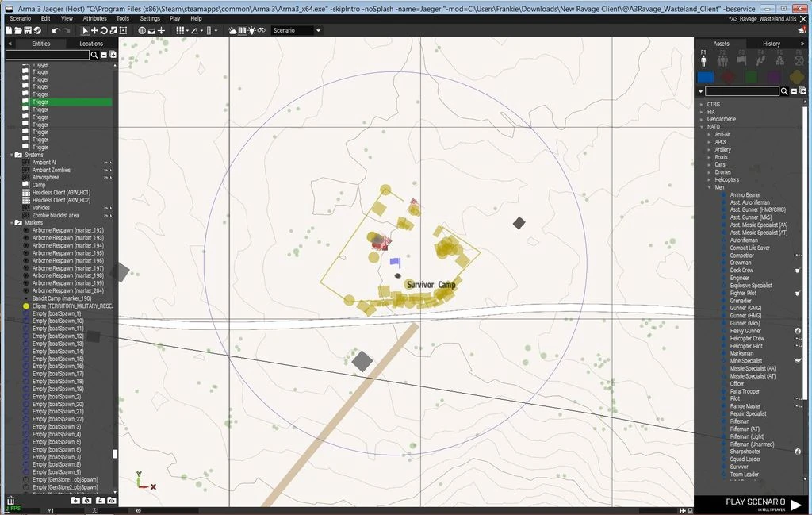Create a new scenario via toolbar icon
Viewport: 812px width, 515px height.
point(9,31)
